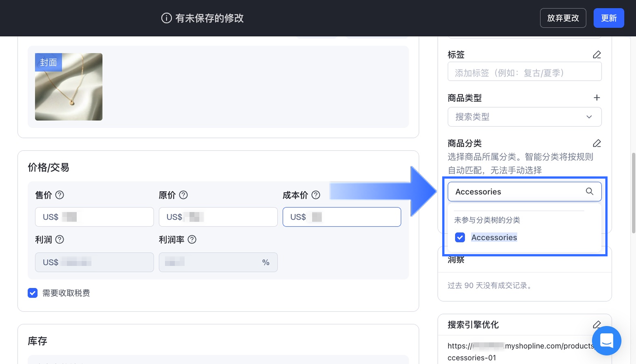The height and width of the screenshot is (364, 636).
Task: Click the Accessories category search field
Action: click(516, 191)
